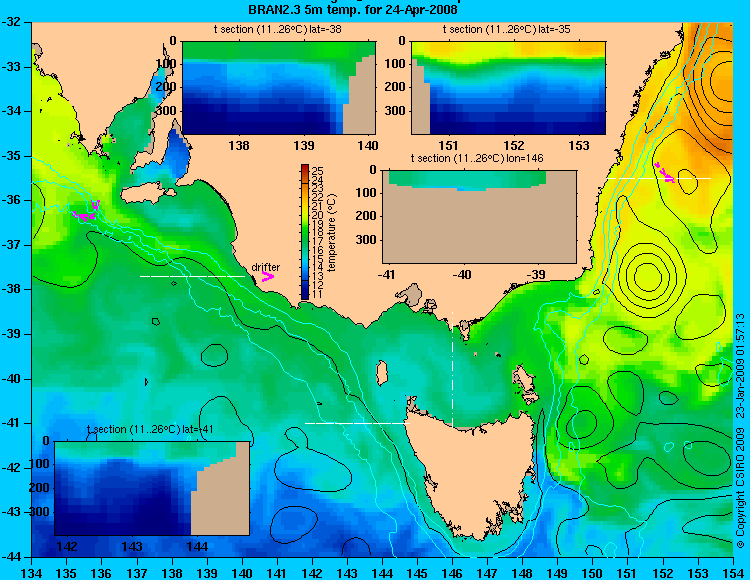Viewport: 750px width, 580px height.
Task: Click the magenta drifter arrow in the legend
Action: click(268, 276)
